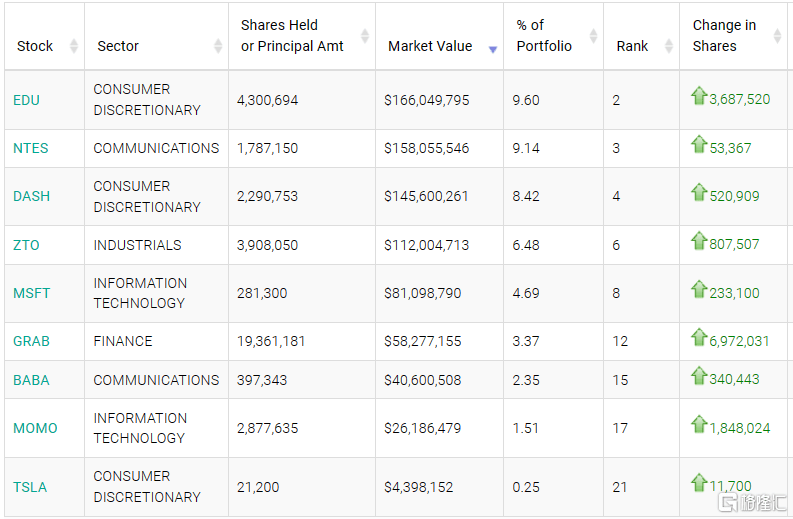Sort by Sector using its sort arrows

[218, 46]
